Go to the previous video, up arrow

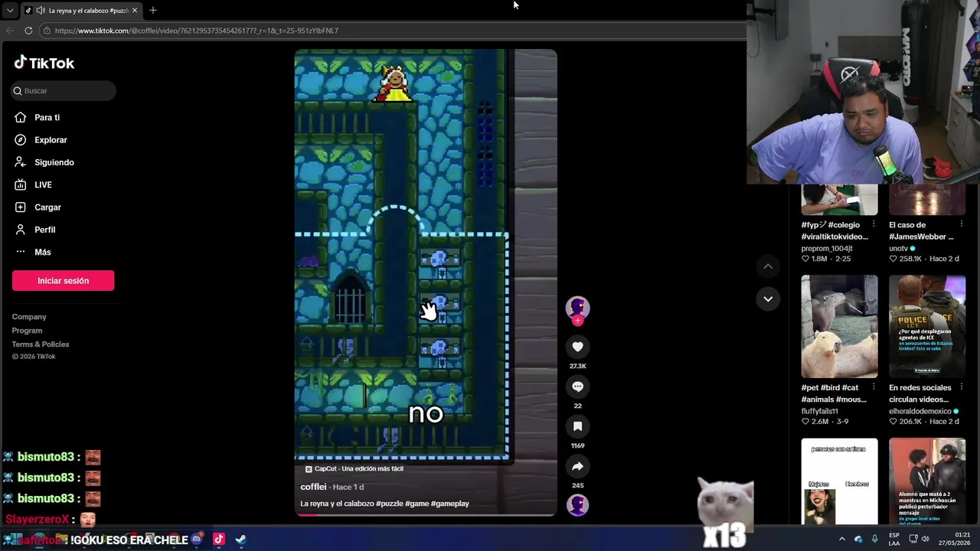pos(767,266)
